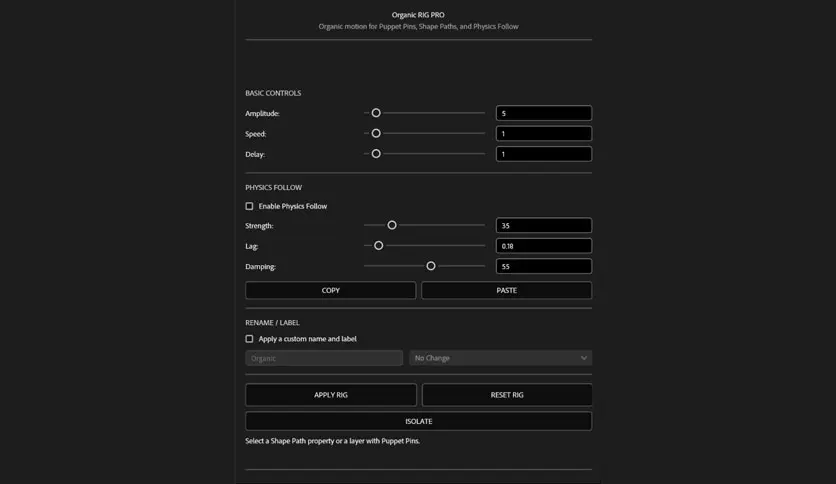The width and height of the screenshot is (836, 484).
Task: Click the Speed value field
Action: [544, 133]
